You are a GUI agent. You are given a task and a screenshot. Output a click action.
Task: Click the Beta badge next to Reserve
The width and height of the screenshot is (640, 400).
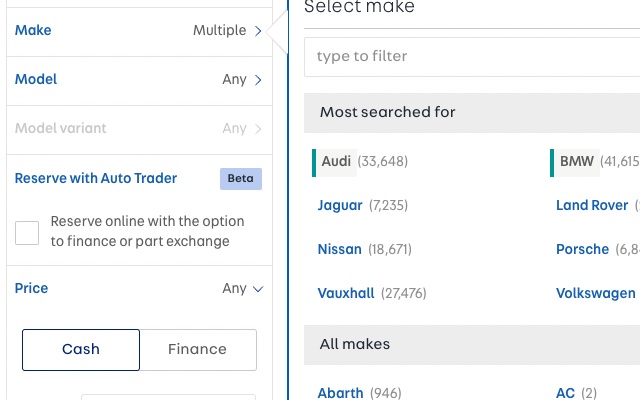[241, 179]
